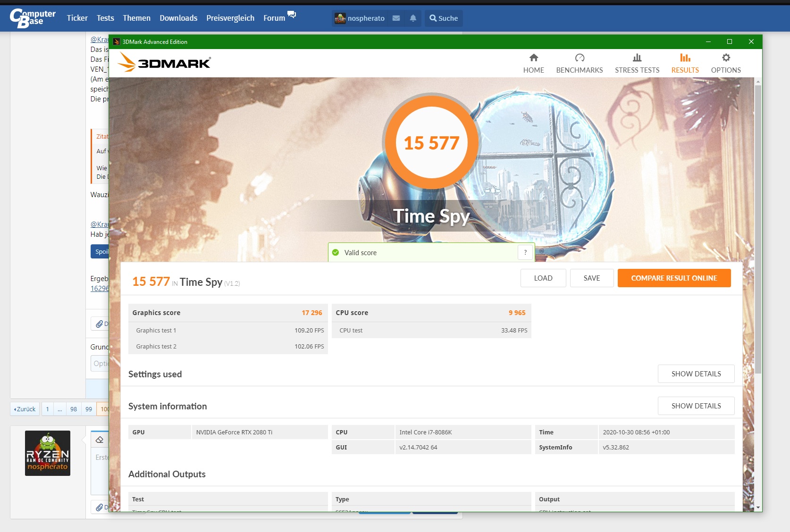The height and width of the screenshot is (532, 790).
Task: Switch to the BENCHMARKS tab
Action: tap(580, 64)
